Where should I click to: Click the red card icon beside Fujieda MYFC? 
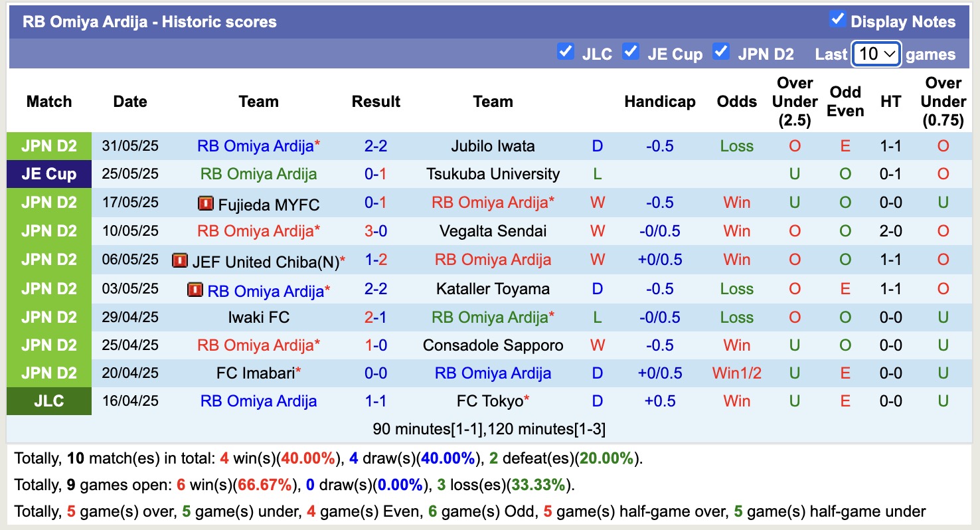click(207, 202)
